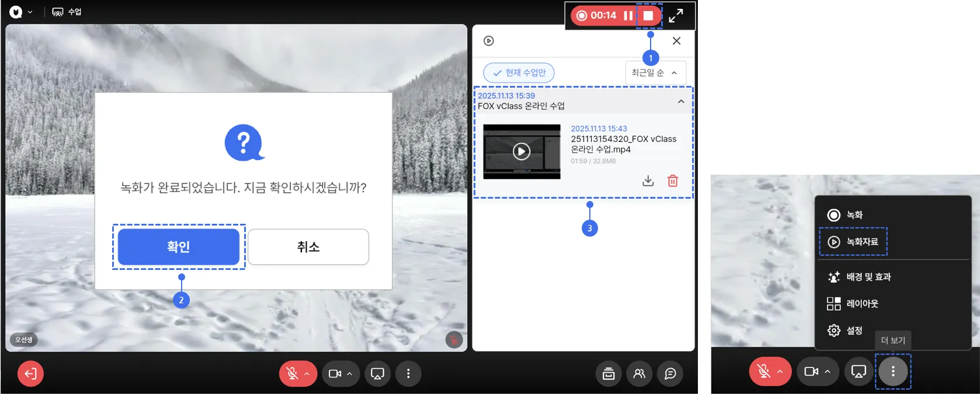Toggle the camera in the main window toolbar
Image resolution: width=980 pixels, height=395 pixels.
click(335, 374)
